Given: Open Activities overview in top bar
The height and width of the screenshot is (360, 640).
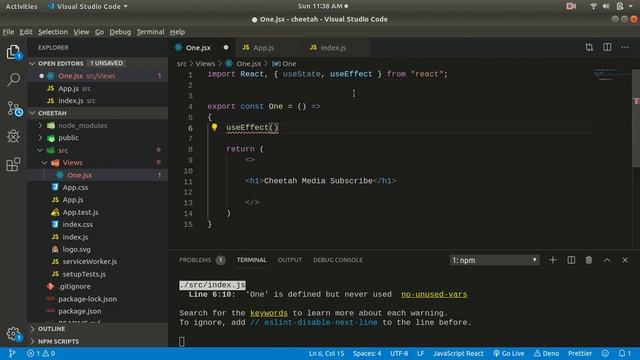Looking at the screenshot, I should click(21, 6).
